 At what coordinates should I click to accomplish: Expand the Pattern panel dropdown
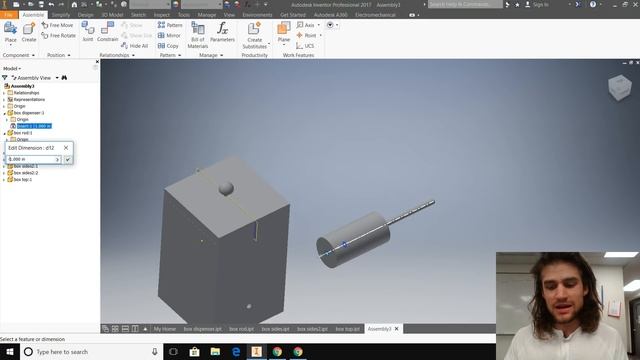click(170, 55)
